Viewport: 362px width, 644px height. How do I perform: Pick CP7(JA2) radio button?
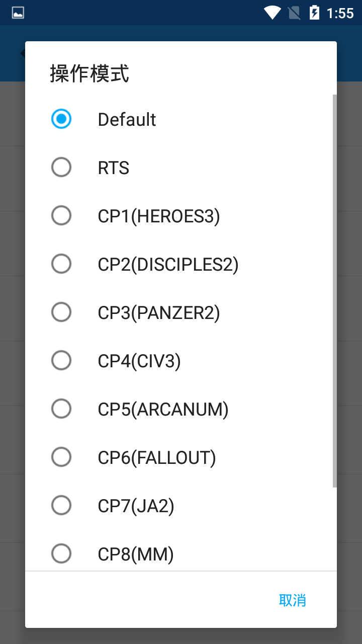tap(61, 505)
